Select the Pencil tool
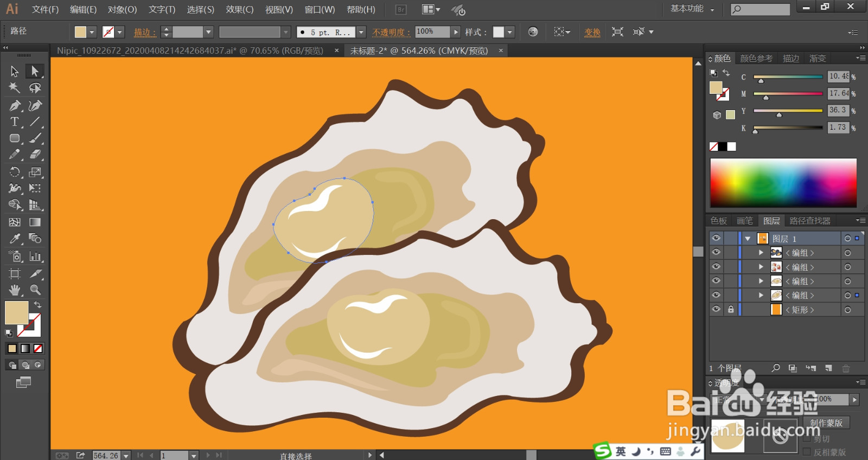The width and height of the screenshot is (868, 460). (15, 155)
